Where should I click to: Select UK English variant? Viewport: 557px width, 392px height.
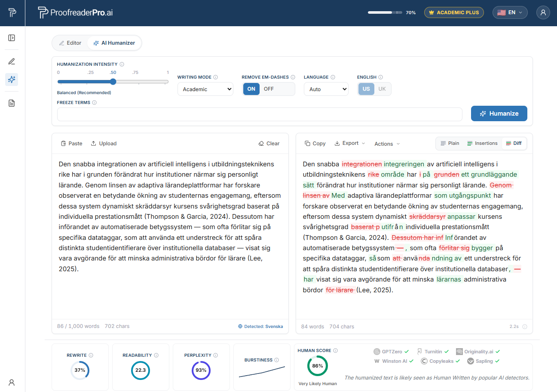pos(382,89)
